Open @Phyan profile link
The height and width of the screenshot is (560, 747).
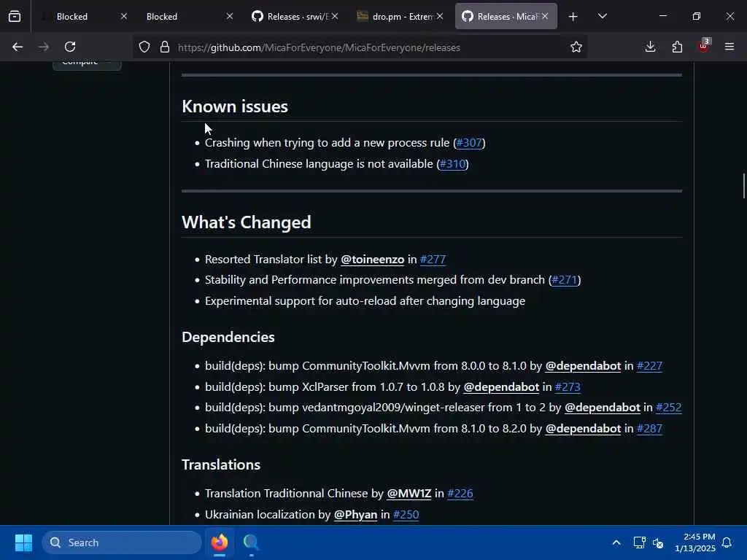(x=355, y=514)
